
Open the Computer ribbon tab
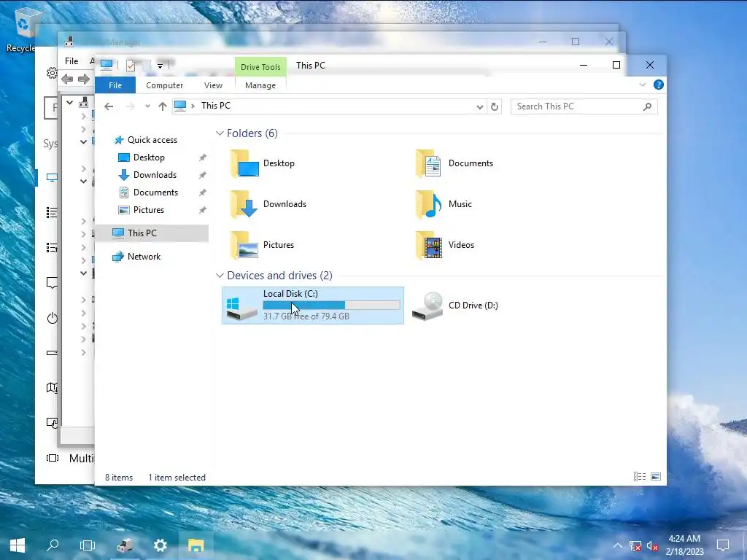point(164,85)
